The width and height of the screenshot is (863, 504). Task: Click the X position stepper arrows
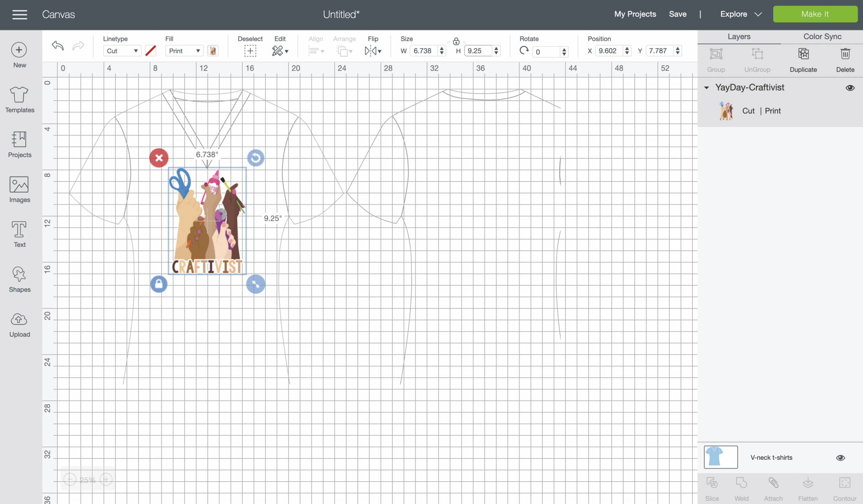(627, 51)
